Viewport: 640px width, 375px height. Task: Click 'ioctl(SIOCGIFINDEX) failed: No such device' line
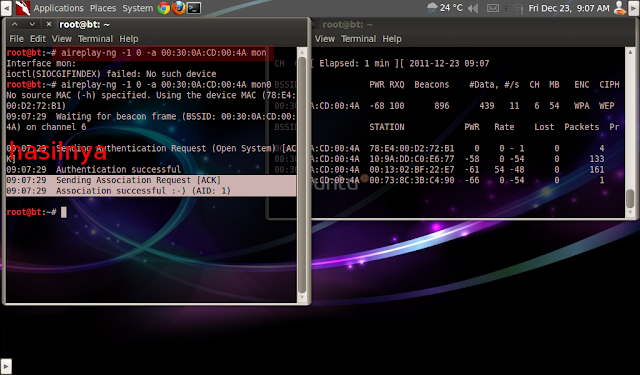coord(111,74)
